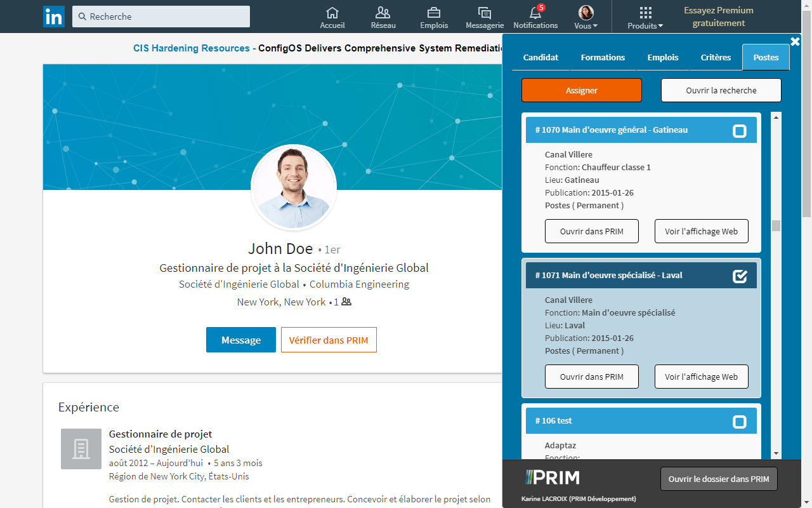Check the #106 test checkbox

click(x=740, y=422)
